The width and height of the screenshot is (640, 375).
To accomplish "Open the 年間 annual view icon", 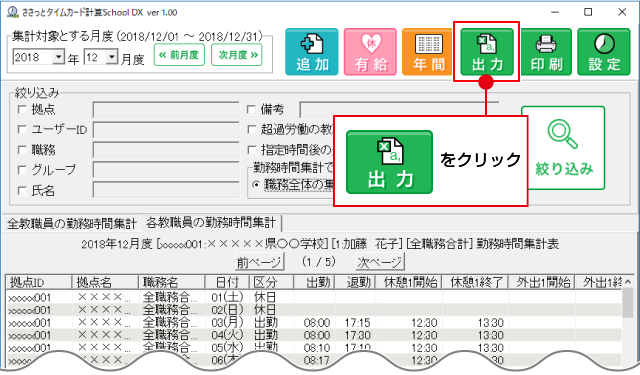I will coord(427,52).
